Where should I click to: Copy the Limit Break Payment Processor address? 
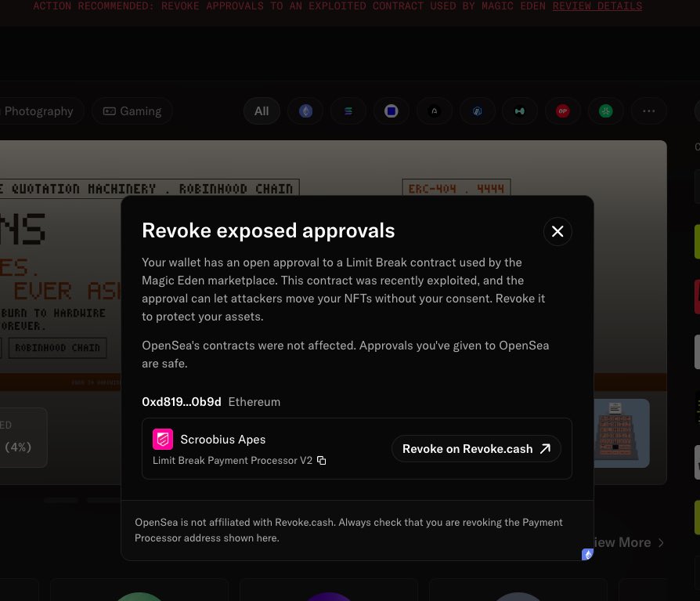click(x=322, y=460)
